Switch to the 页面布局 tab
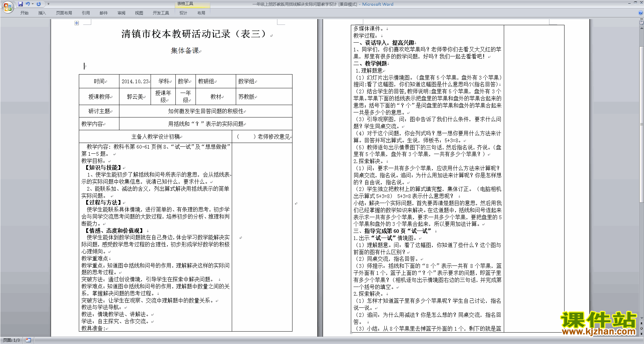The image size is (644, 344). 64,13
